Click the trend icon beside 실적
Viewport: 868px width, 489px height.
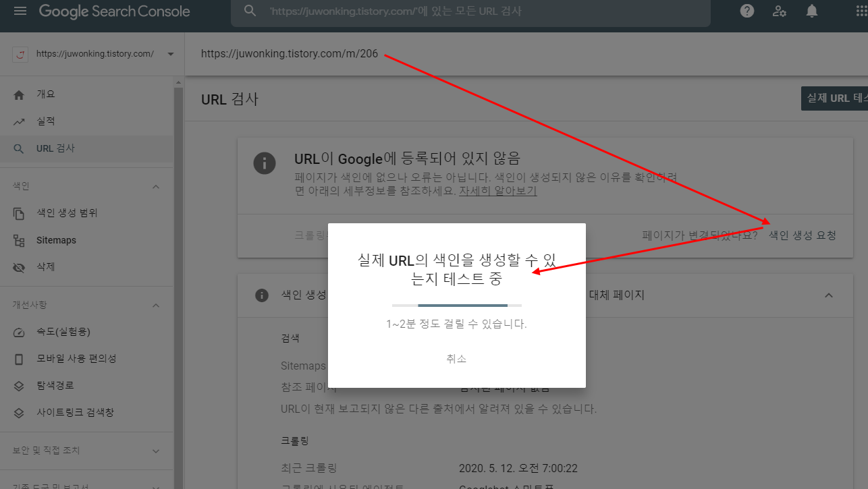pyautogui.click(x=19, y=121)
